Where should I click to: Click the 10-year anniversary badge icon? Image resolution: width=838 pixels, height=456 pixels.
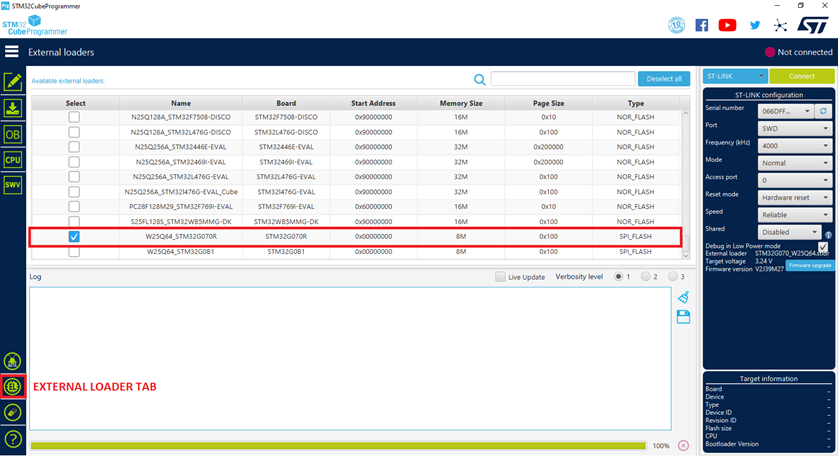click(x=677, y=25)
